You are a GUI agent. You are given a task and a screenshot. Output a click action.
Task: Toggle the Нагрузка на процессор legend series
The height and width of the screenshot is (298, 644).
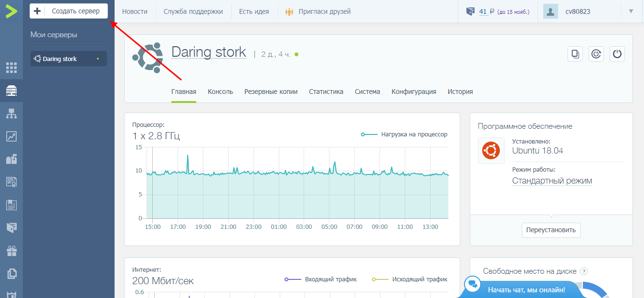click(404, 134)
